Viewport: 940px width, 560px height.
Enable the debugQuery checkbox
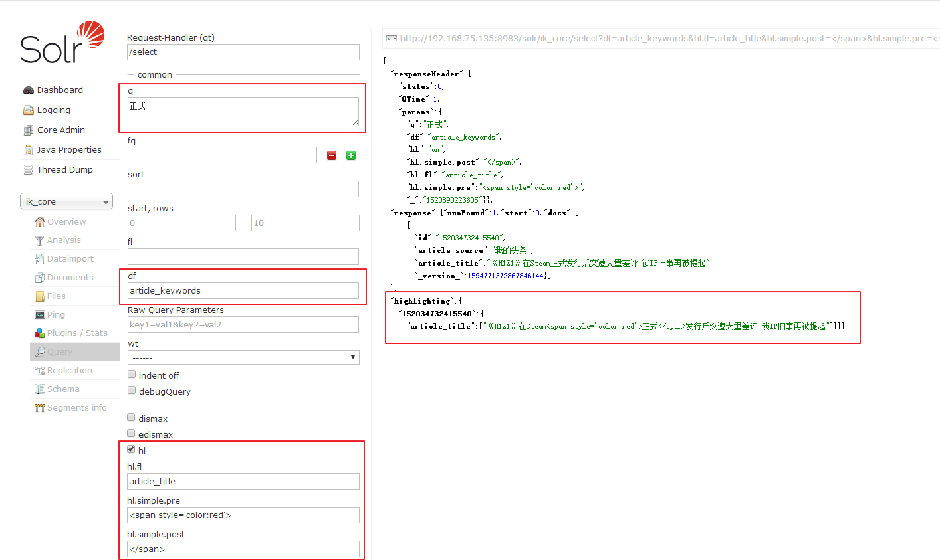pyautogui.click(x=132, y=391)
